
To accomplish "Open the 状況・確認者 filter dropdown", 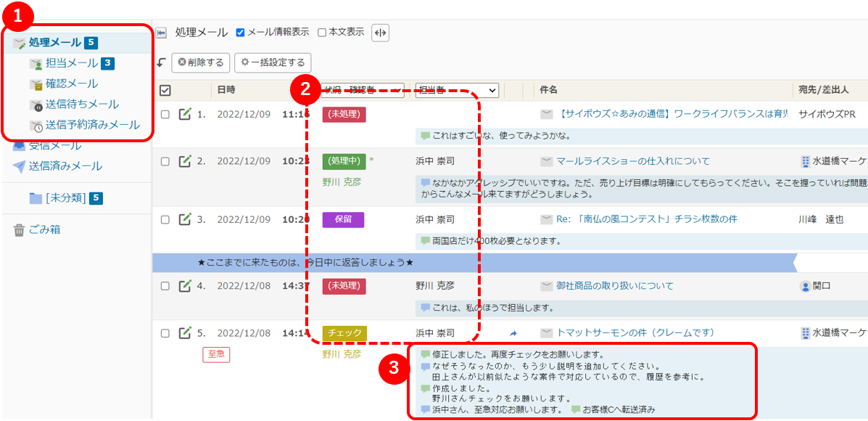I will click(363, 90).
